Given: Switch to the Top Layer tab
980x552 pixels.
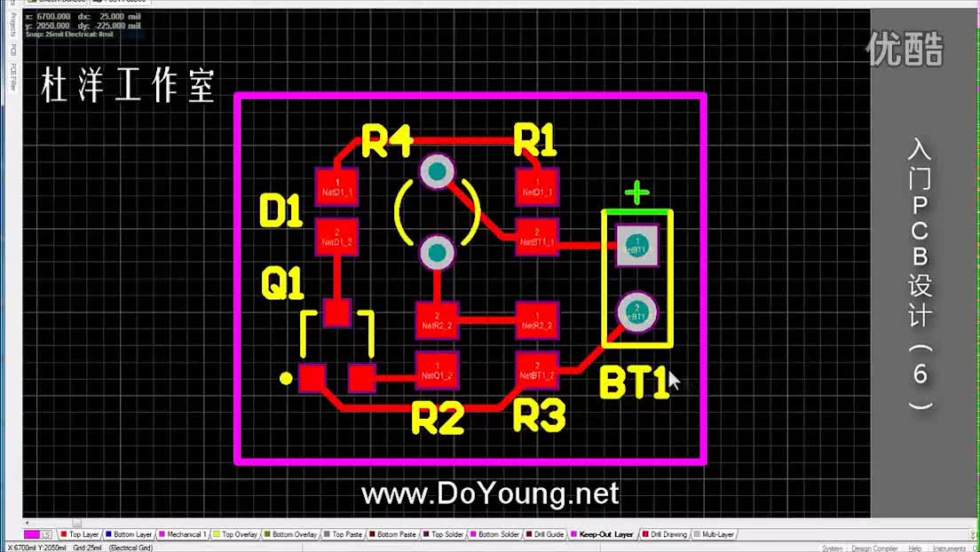Looking at the screenshot, I should point(79,534).
